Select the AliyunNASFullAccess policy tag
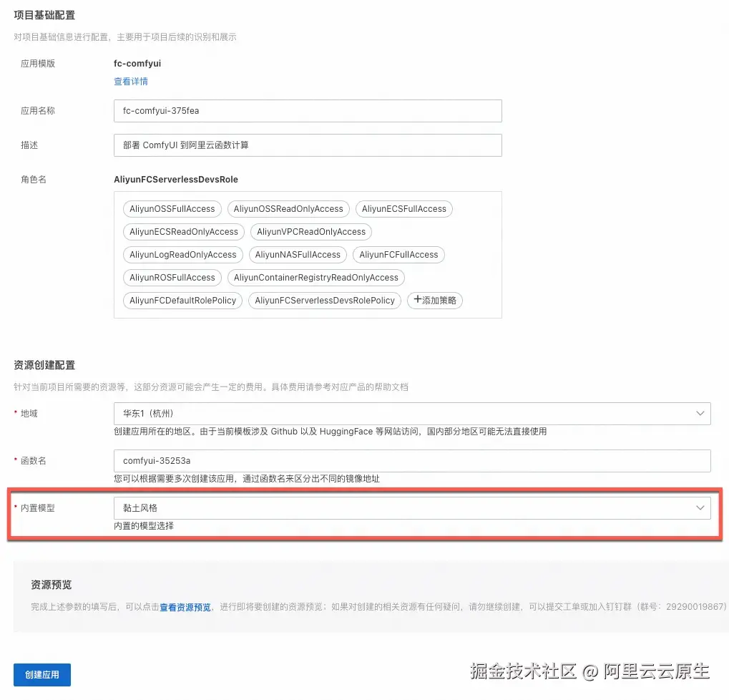729x700 pixels. click(x=298, y=254)
